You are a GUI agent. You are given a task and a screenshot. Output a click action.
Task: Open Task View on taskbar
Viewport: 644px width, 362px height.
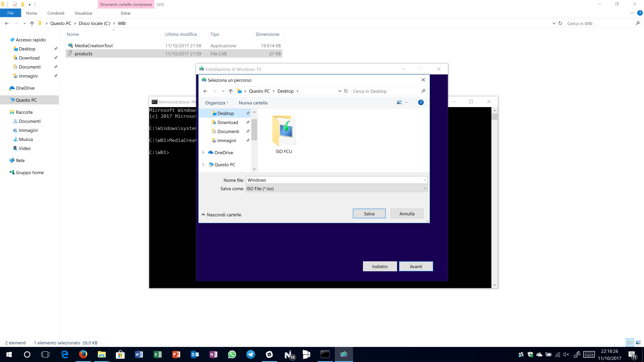45,354
